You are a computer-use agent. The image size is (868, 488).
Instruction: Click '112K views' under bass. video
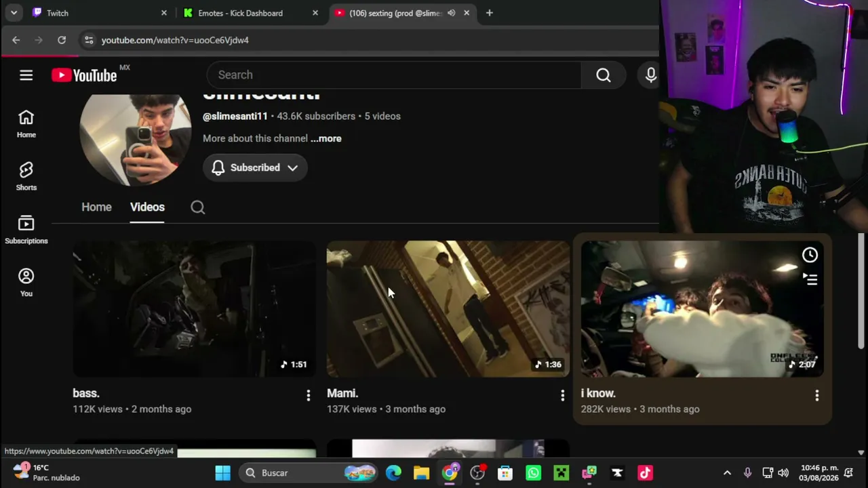[98, 409]
